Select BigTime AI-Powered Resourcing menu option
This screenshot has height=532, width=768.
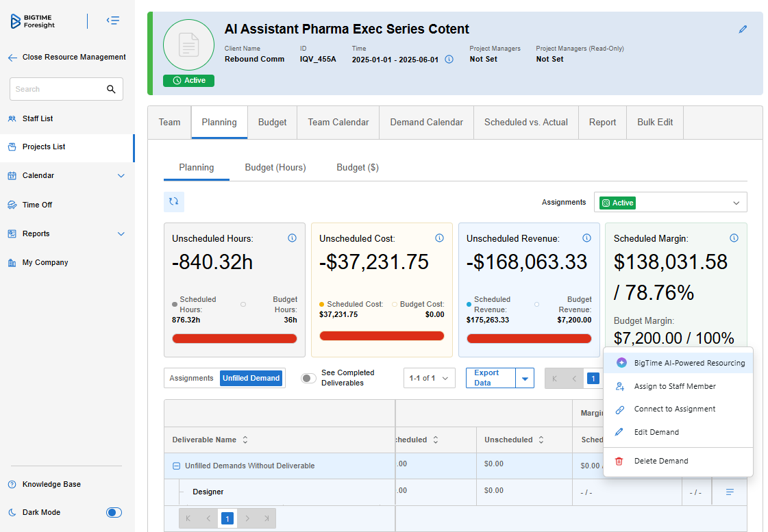coord(689,363)
